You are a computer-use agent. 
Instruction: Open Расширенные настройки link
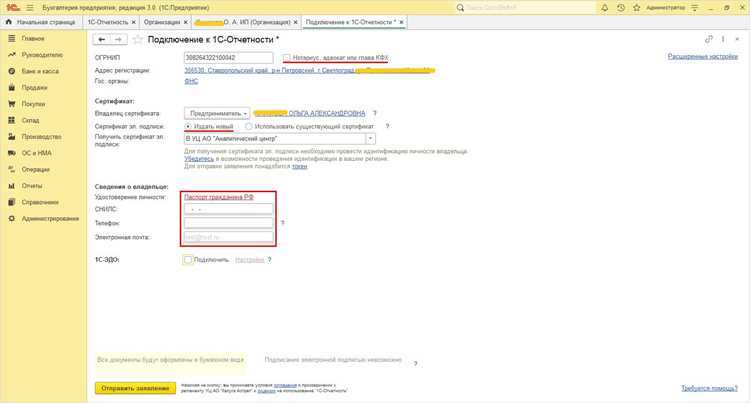(x=703, y=56)
